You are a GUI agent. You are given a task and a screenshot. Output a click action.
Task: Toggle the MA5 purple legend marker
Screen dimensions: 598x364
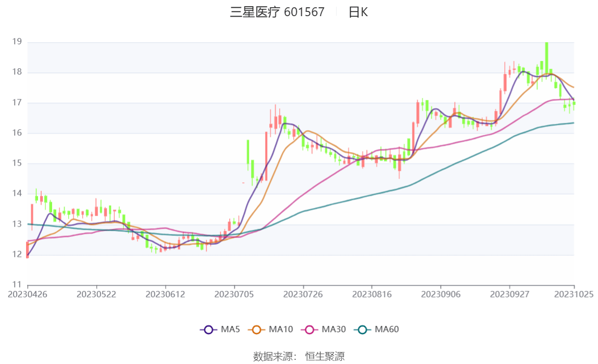[208, 330]
